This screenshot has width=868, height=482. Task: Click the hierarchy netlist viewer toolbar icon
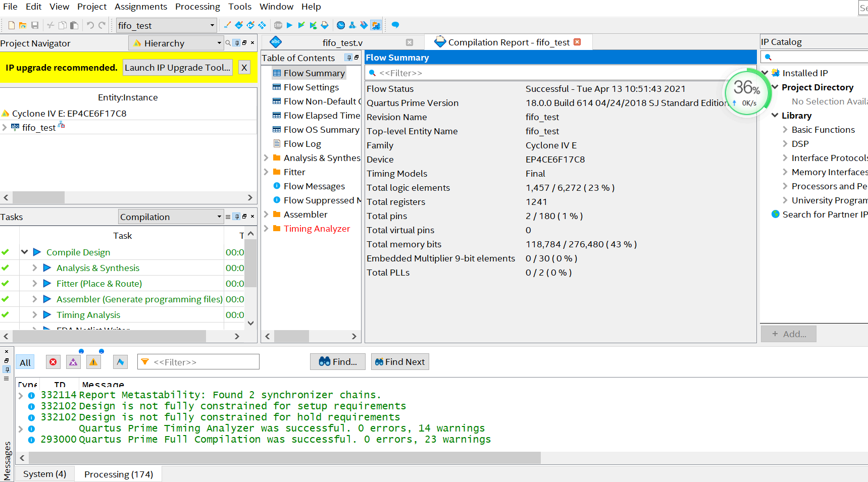tap(352, 25)
